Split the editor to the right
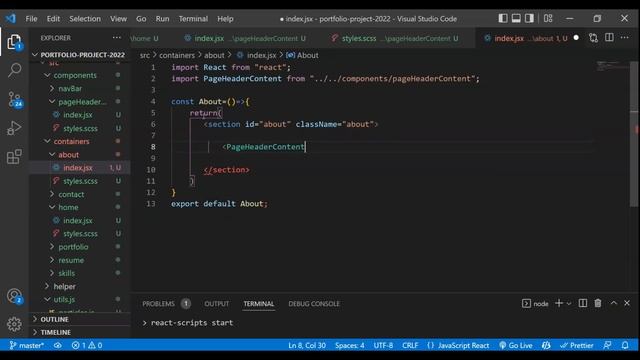 [609, 38]
